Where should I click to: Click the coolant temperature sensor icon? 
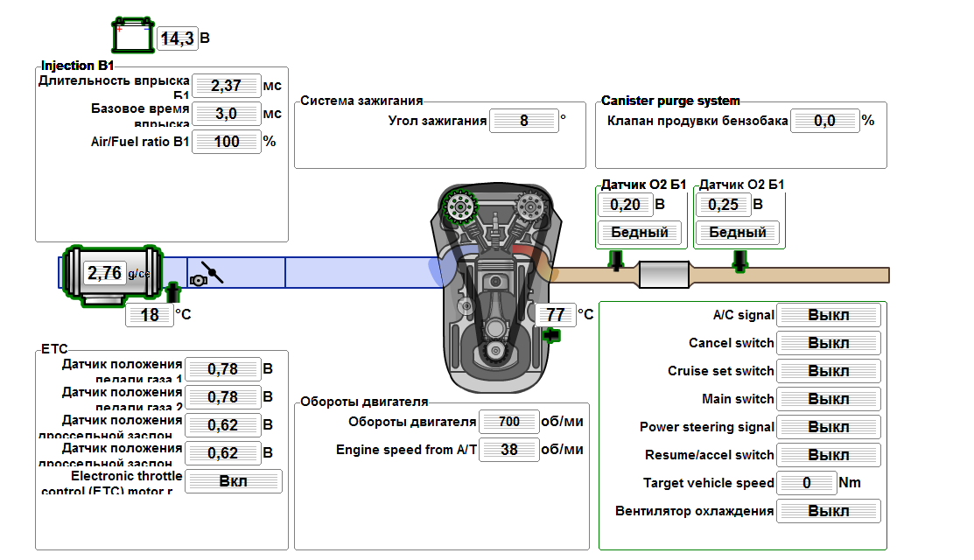551,335
